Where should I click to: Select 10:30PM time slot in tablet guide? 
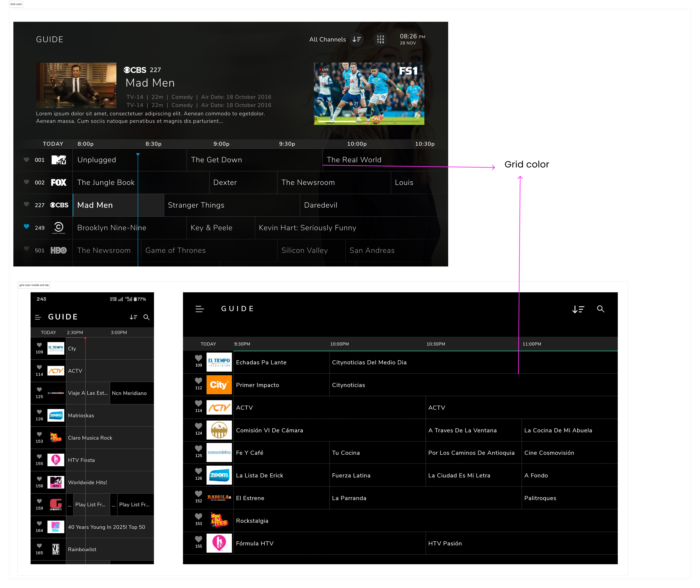(x=436, y=344)
